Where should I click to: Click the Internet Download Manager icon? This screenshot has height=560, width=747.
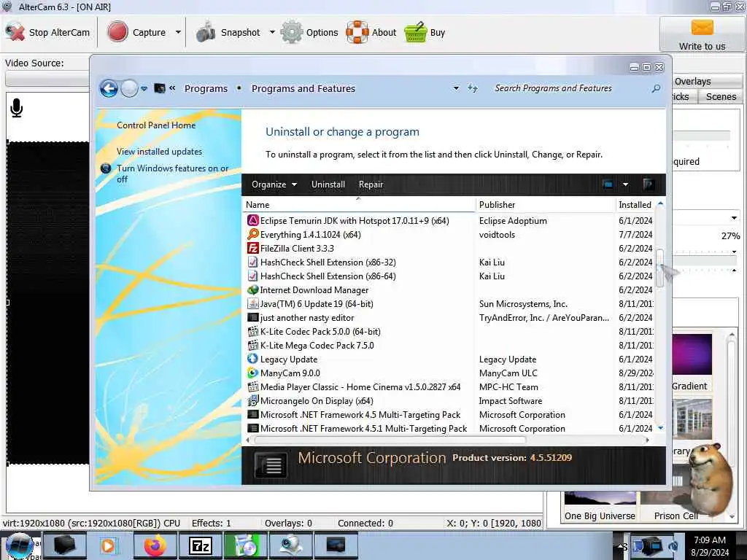pyautogui.click(x=253, y=289)
